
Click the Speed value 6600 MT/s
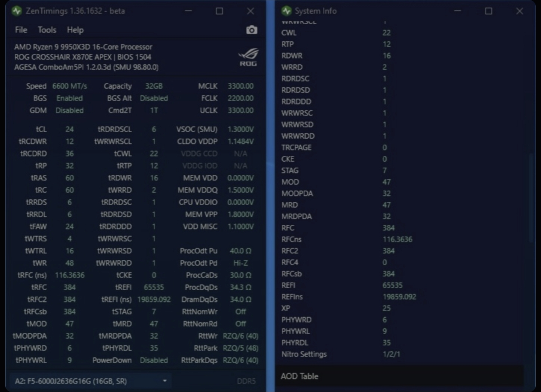coord(70,86)
